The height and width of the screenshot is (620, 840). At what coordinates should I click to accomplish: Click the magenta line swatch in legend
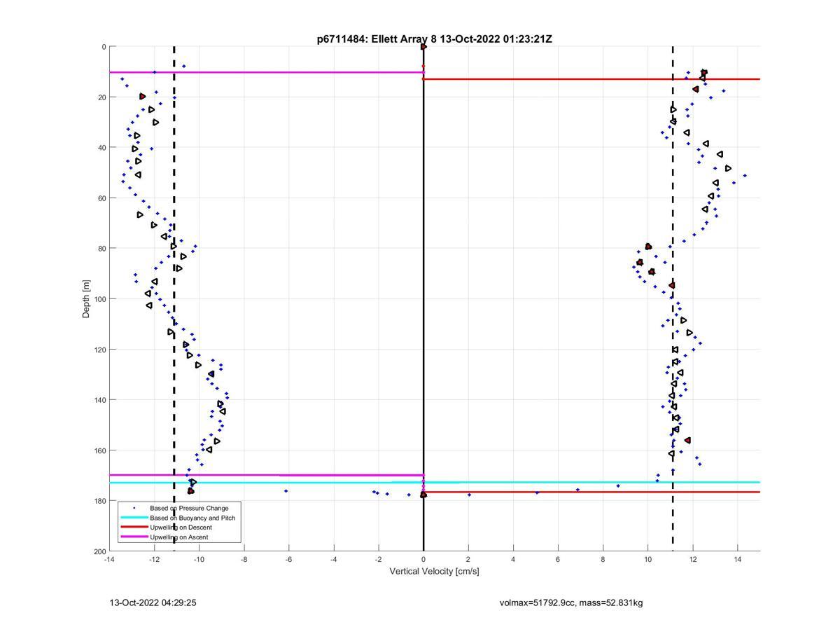(134, 537)
